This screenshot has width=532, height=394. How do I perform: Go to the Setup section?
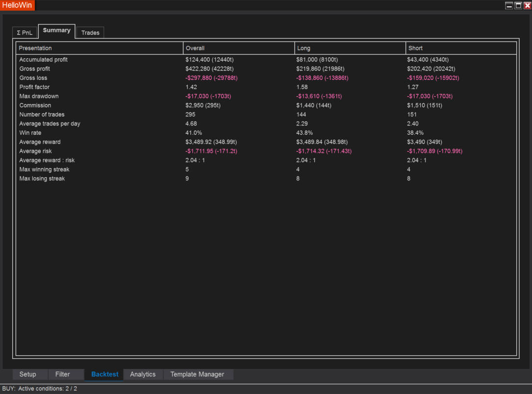(x=28, y=374)
